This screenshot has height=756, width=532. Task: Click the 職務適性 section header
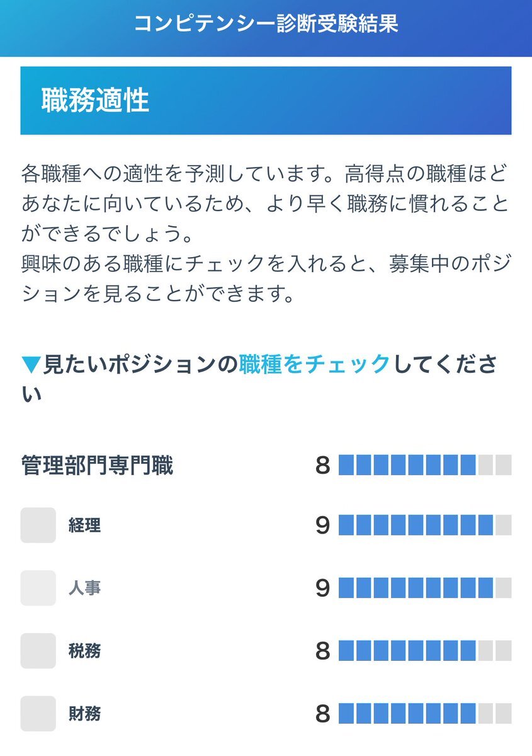point(266,101)
